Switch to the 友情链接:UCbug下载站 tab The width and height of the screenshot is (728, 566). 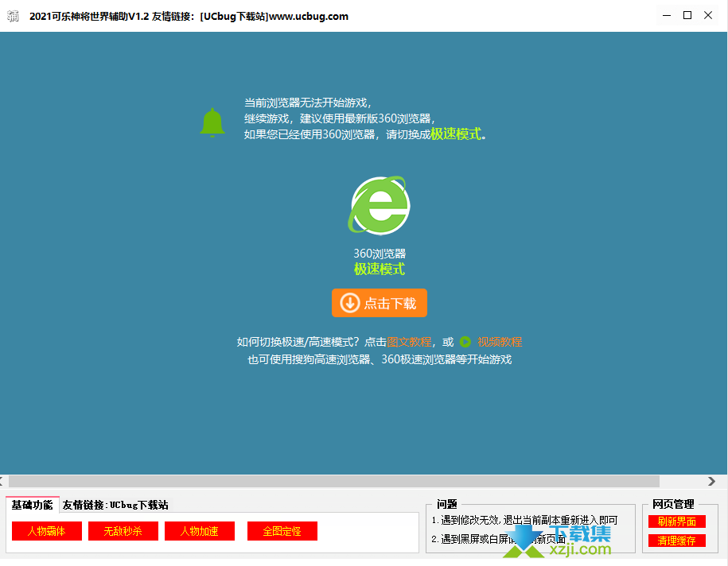coord(115,505)
